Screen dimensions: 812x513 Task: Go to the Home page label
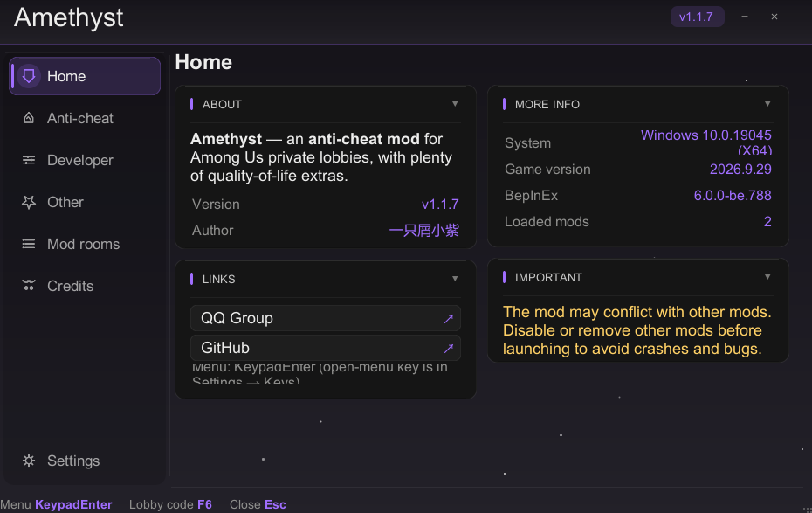(66, 76)
